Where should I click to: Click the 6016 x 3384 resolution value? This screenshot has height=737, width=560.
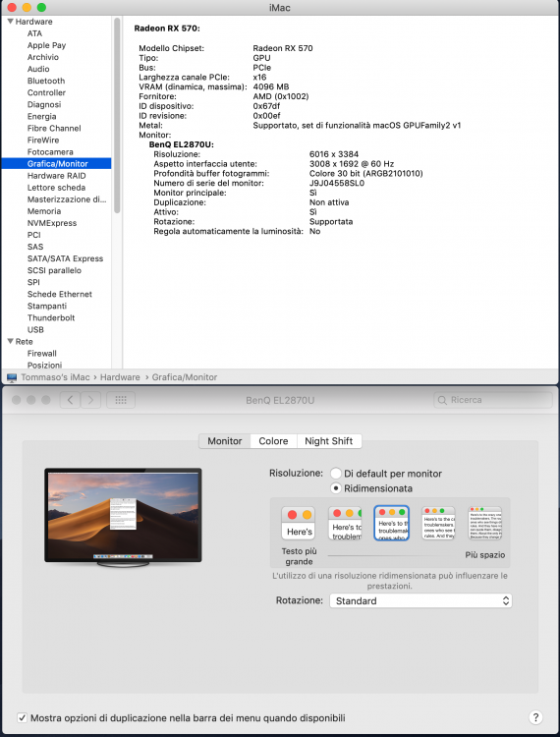(334, 154)
